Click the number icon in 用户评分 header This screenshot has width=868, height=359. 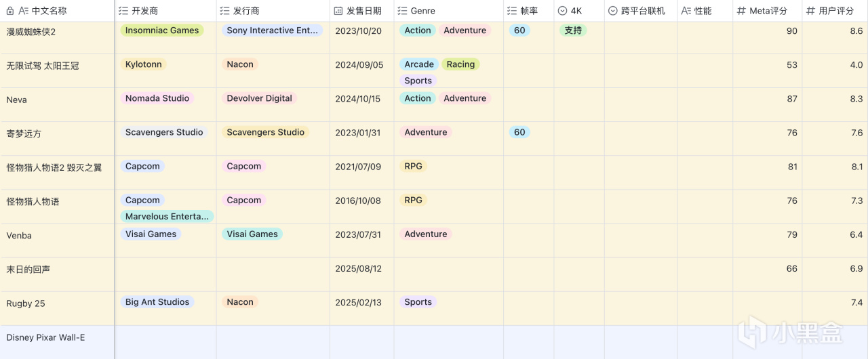click(x=810, y=11)
